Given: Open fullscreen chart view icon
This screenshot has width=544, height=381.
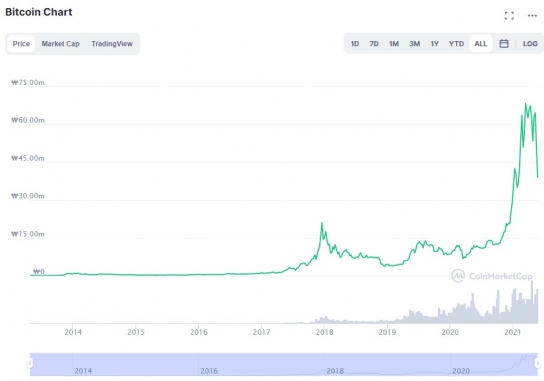Looking at the screenshot, I should (509, 16).
